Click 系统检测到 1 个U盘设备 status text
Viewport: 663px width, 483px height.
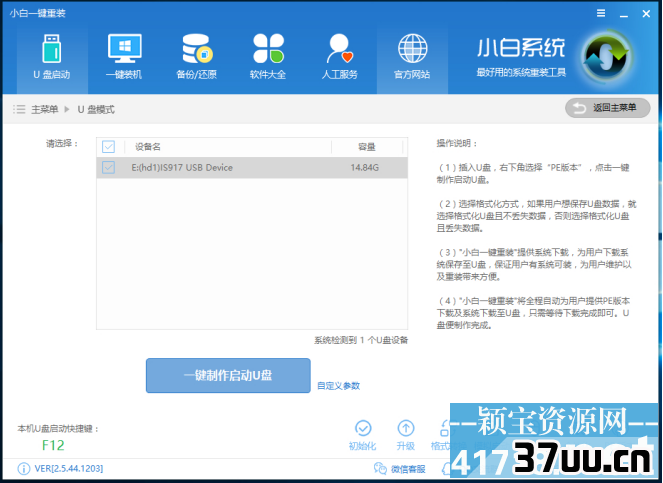pos(361,340)
